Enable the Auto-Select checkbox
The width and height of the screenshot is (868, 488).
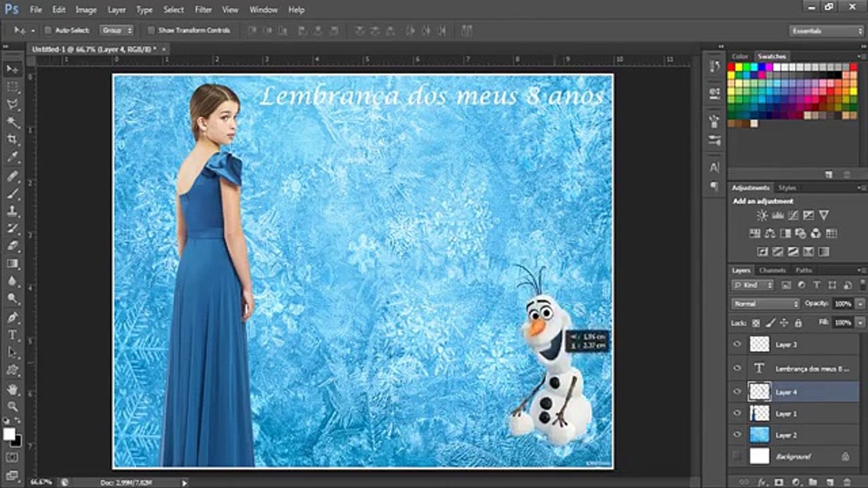(x=48, y=30)
